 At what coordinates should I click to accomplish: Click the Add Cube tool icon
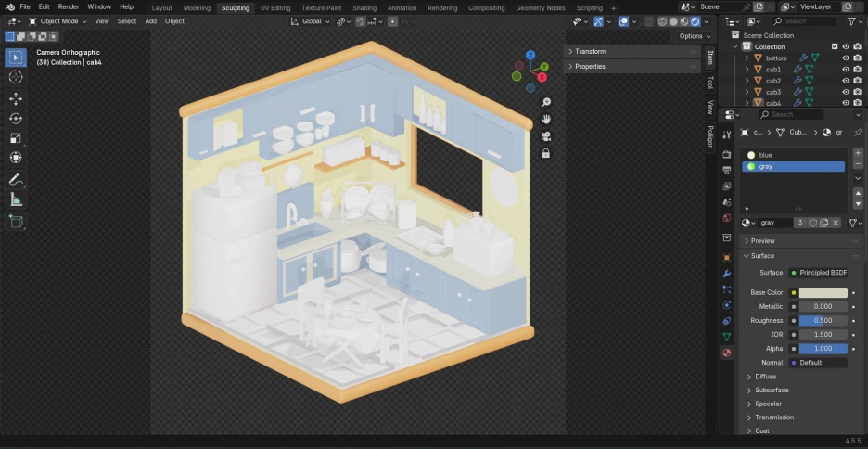[x=16, y=221]
